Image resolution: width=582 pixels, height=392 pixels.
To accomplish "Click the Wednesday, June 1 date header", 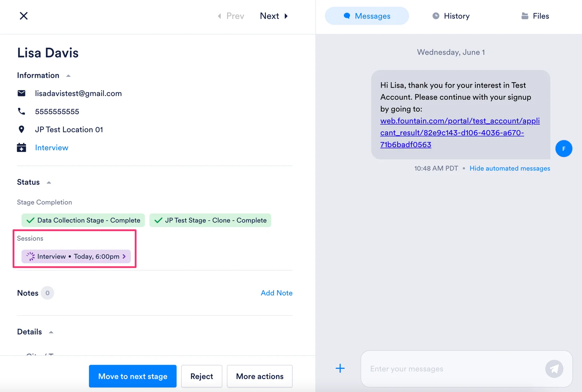I will tap(451, 52).
